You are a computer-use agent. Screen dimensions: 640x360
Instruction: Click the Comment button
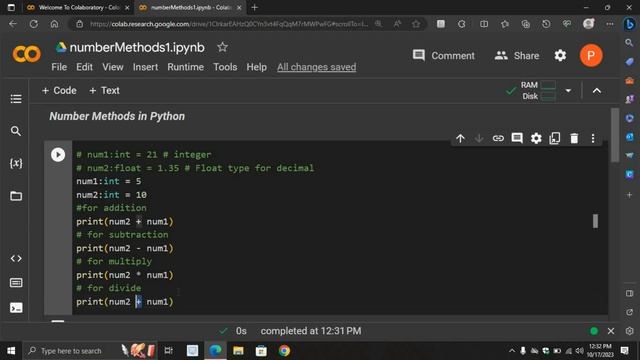click(x=444, y=56)
